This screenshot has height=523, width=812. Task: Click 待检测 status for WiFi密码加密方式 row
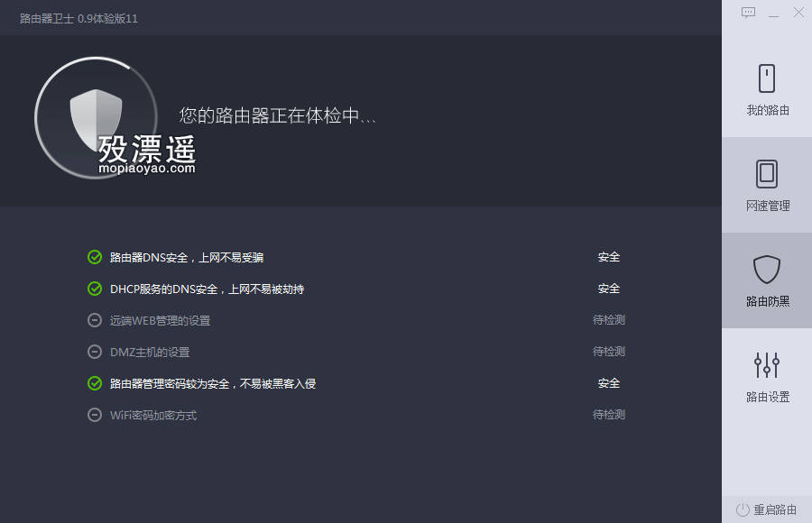[609, 415]
